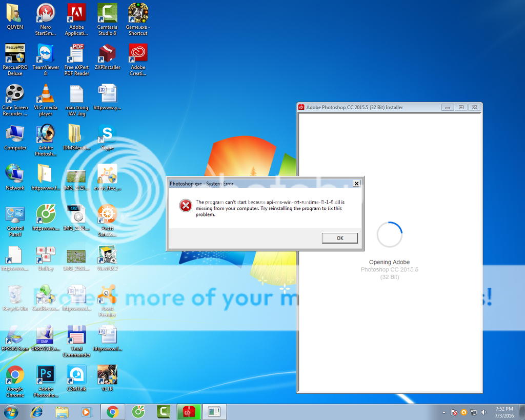The width and height of the screenshot is (525, 420).
Task: Select the CardRecovery desktop icon
Action: (x=46, y=298)
